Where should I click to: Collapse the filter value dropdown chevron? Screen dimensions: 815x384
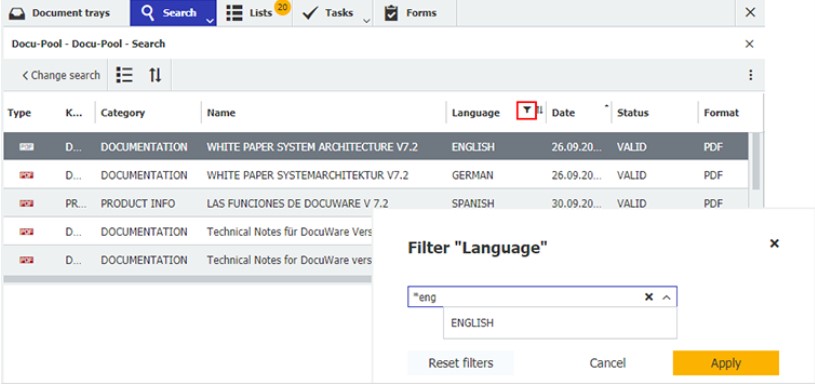click(x=666, y=297)
